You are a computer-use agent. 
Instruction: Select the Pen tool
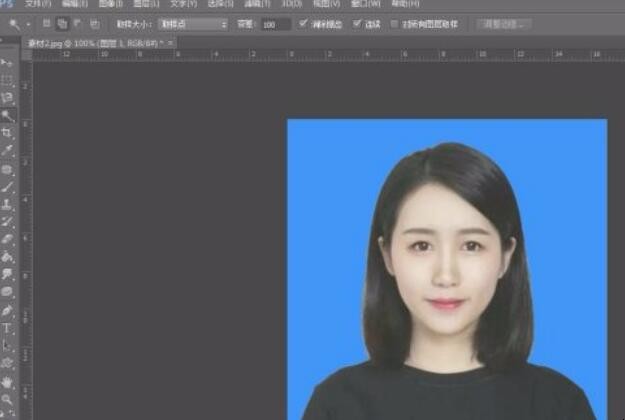click(x=7, y=310)
